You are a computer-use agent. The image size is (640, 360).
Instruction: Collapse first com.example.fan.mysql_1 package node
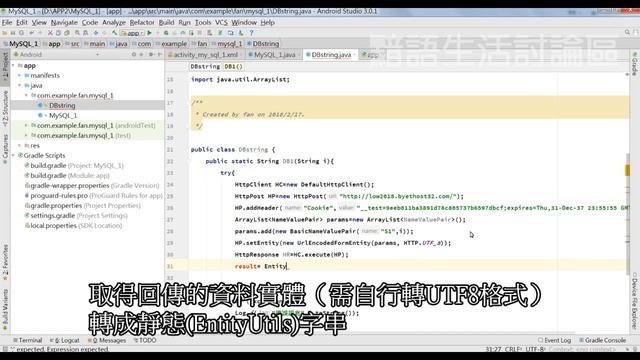click(26, 96)
